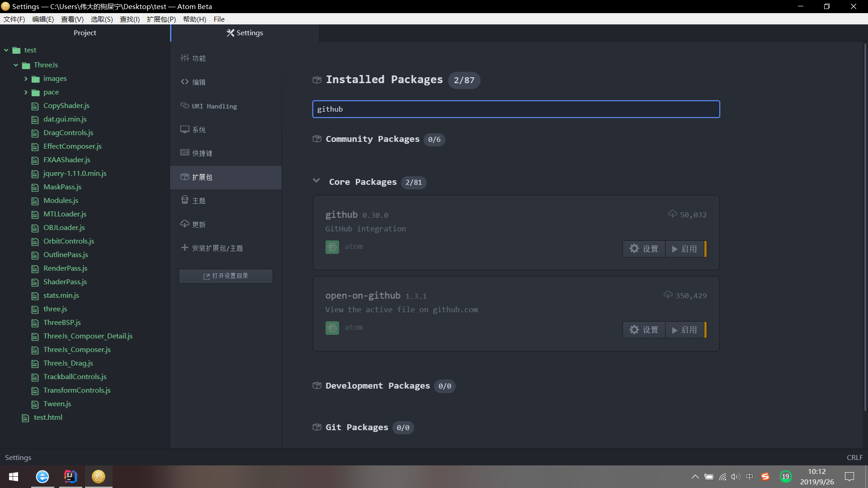Click the atom avatar under open-on-github package

tap(332, 328)
